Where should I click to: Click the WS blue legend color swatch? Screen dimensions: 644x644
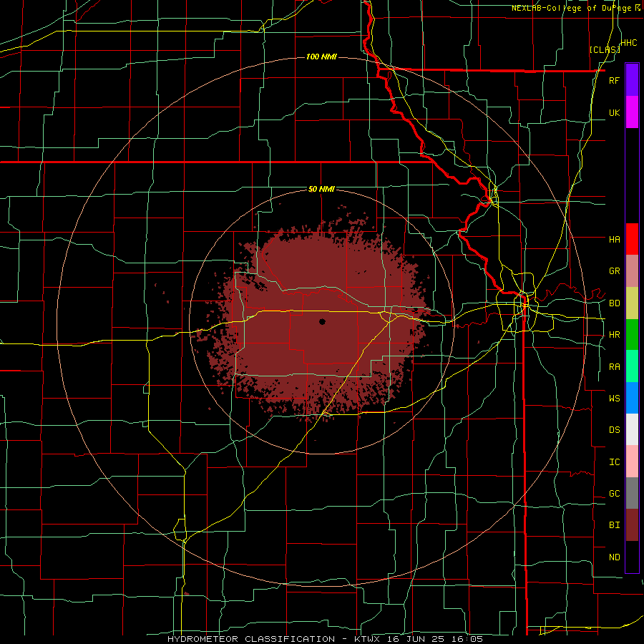[x=632, y=398]
